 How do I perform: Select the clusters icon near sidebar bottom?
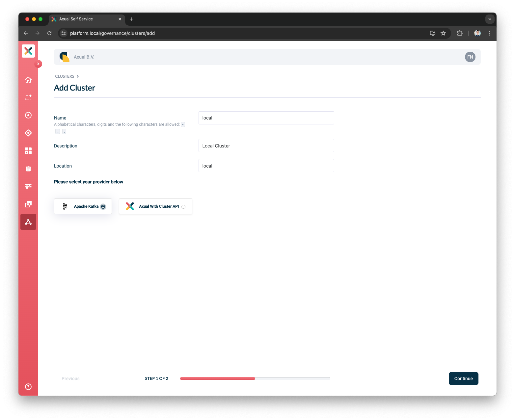pos(28,204)
